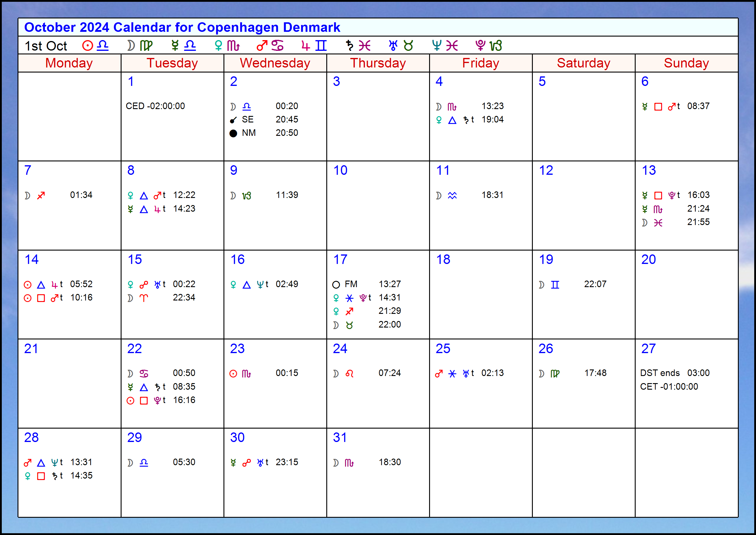Image resolution: width=756 pixels, height=535 pixels.
Task: Click the Aquarius sign symbol on October 11
Action: 452,196
